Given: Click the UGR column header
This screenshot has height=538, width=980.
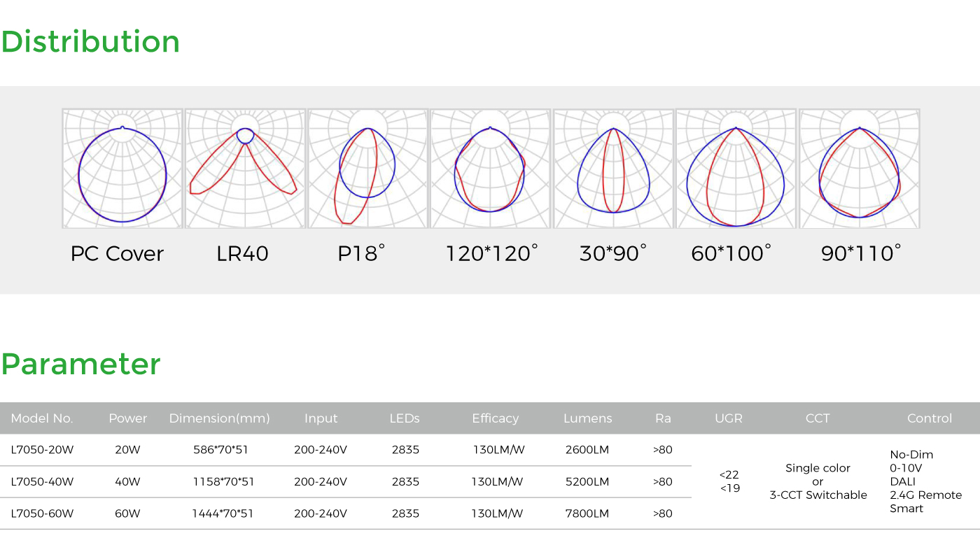Looking at the screenshot, I should pos(729,418).
